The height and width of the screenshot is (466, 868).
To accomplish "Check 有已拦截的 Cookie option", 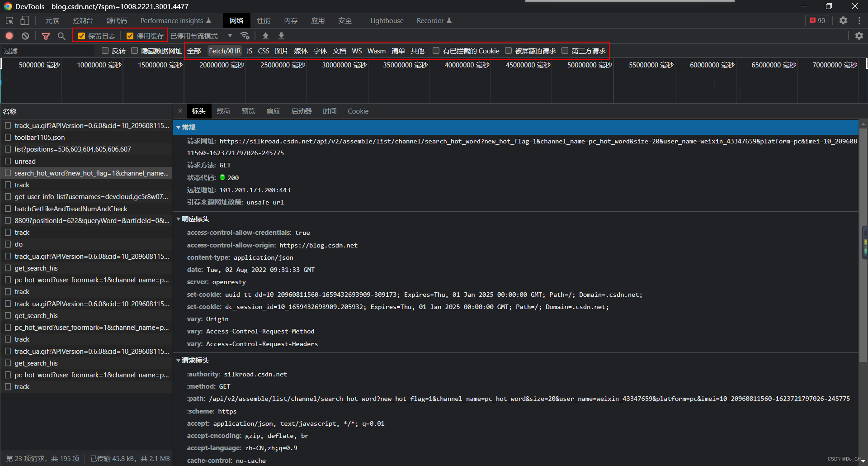I will 436,51.
